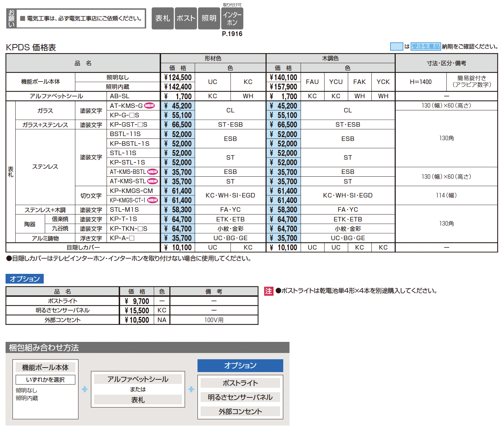Click the KP-T-1S product code
The width and height of the screenshot is (504, 429).
tap(124, 219)
